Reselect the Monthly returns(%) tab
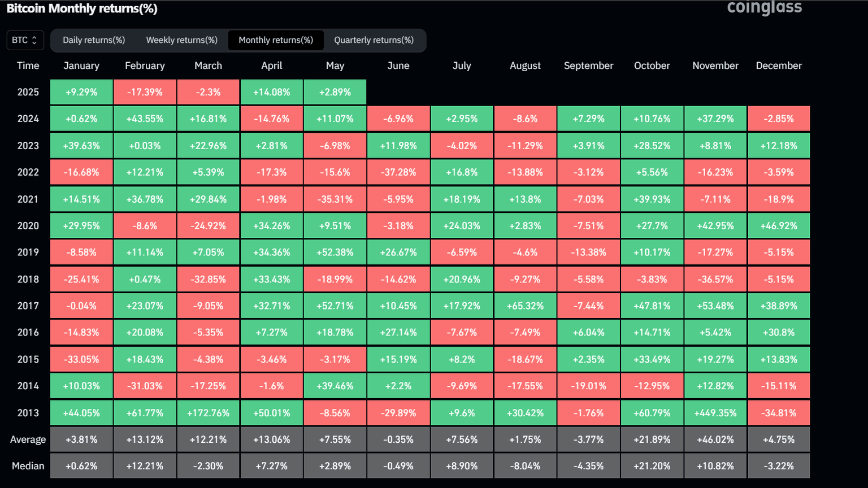868x488 pixels. 276,40
